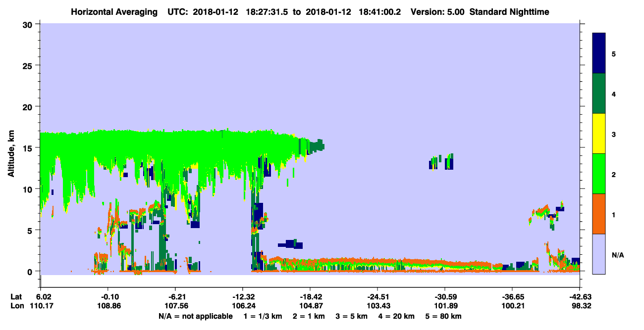Click the end time '18:41:00.2' in title
644x330 pixels.
click(380, 12)
